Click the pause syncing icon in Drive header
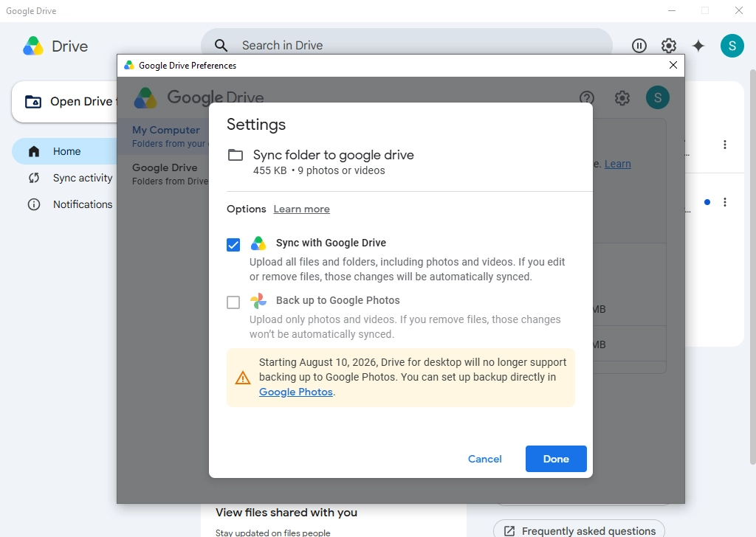Image resolution: width=756 pixels, height=537 pixels. click(639, 46)
